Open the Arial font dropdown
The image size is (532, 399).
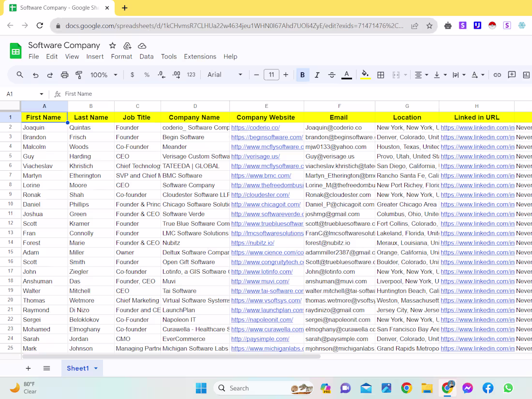tap(225, 74)
